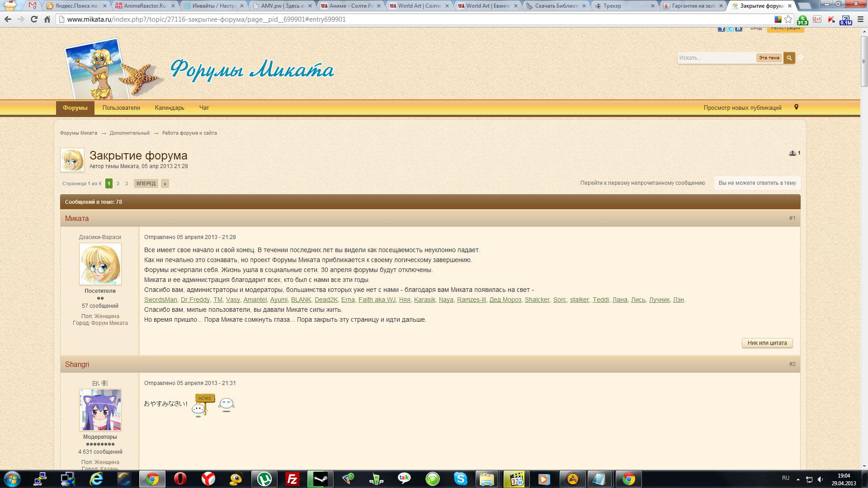Open the 'Эта тема' search scope dropdown
Viewport: 868px width, 488px height.
click(769, 58)
